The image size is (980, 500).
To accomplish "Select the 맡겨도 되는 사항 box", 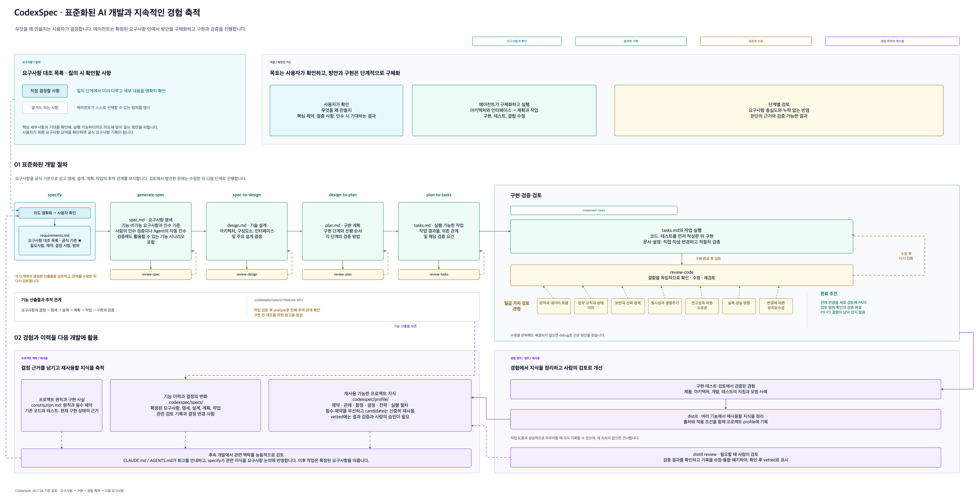I will click(45, 108).
